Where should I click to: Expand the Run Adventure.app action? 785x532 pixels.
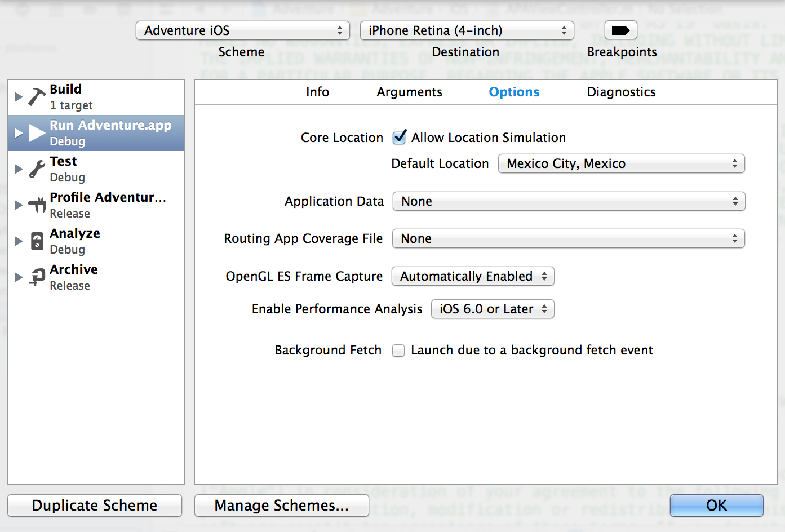(x=18, y=133)
